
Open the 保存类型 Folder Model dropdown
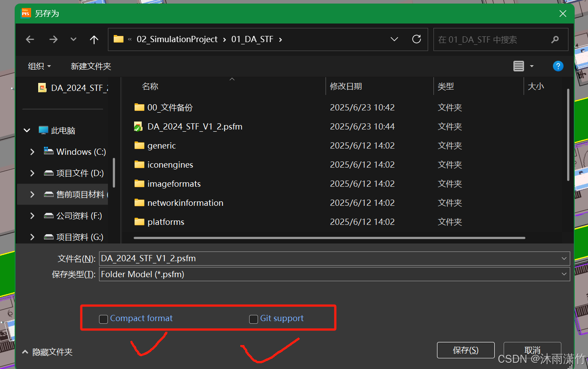click(x=564, y=274)
